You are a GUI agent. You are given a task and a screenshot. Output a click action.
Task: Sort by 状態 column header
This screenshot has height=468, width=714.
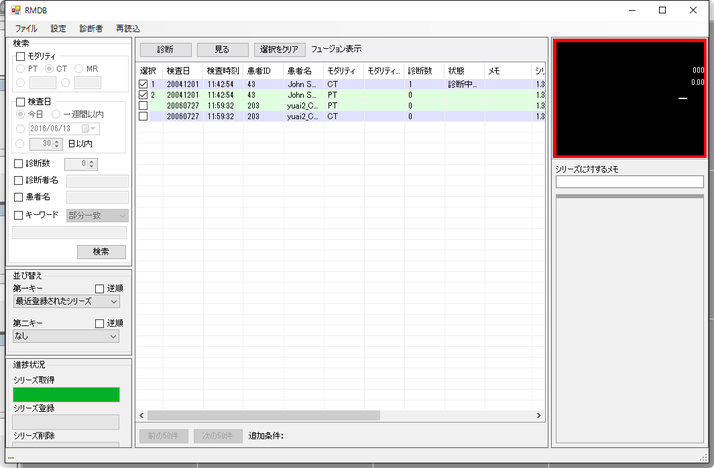point(464,71)
